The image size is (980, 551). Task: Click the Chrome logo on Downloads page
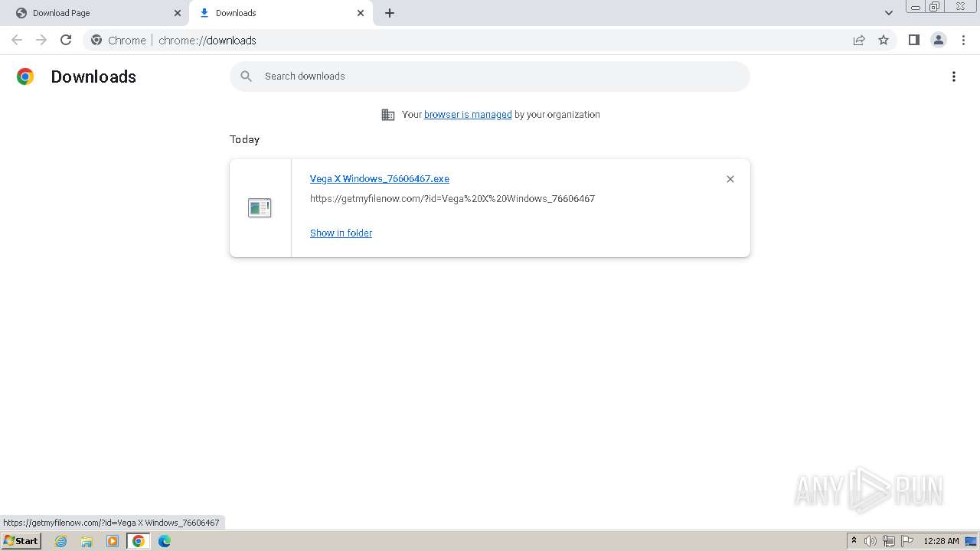[x=25, y=77]
